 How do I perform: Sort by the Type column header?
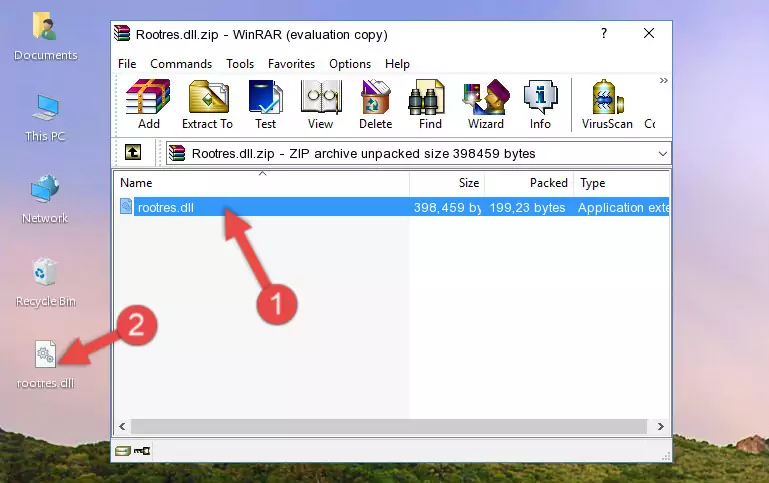pos(621,183)
